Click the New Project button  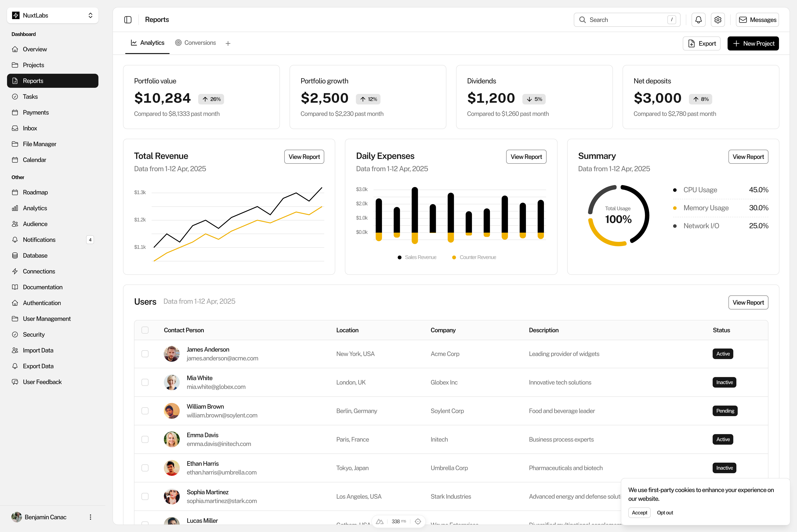click(x=753, y=43)
